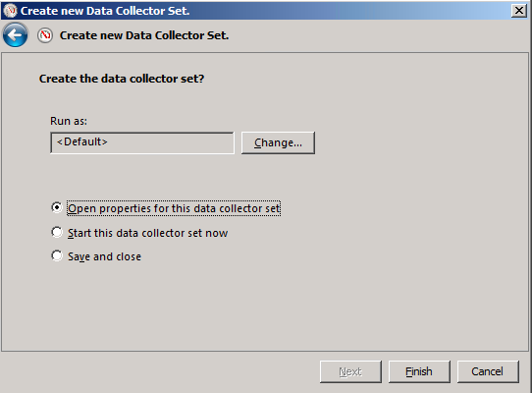This screenshot has height=393, width=532.
Task: Click the 'Create the data collector set?' heading
Action: pos(122,79)
